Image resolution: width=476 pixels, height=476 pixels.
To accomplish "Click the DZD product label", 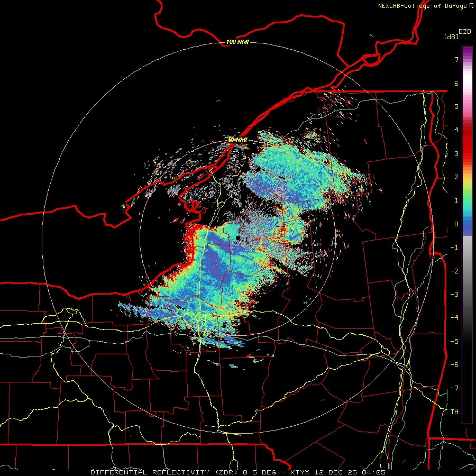I will pyautogui.click(x=465, y=32).
